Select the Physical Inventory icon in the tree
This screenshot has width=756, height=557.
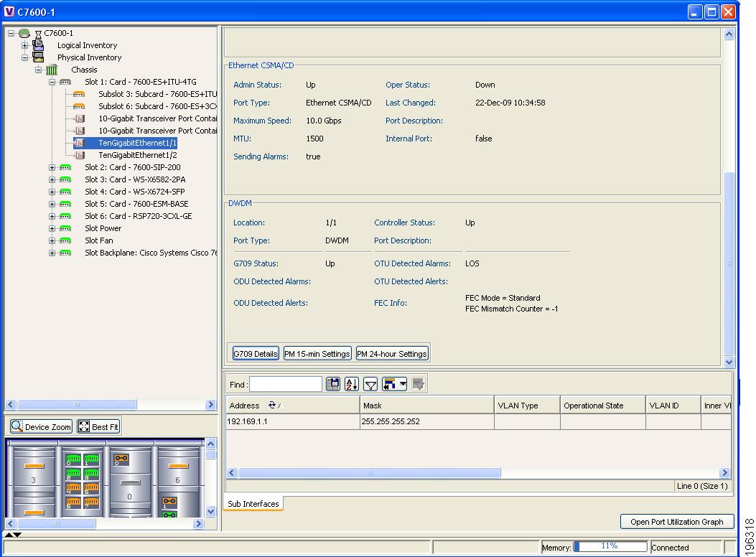(x=38, y=57)
